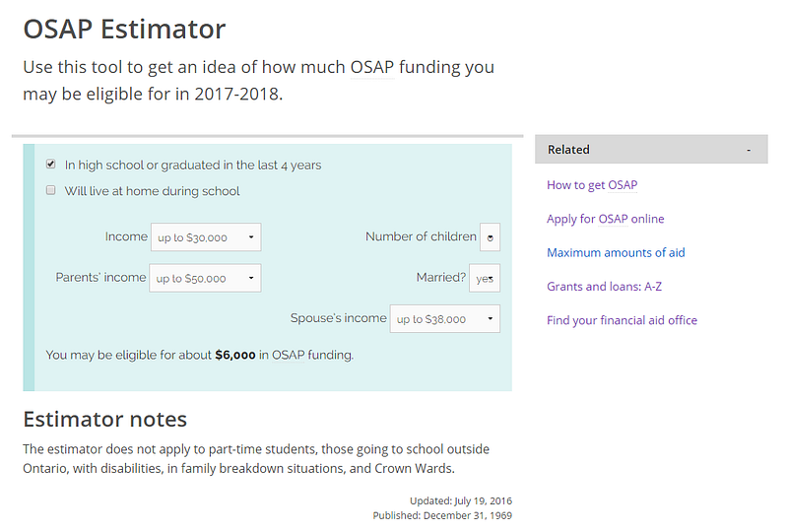Click the 'OSAP Estimator' page heading
The width and height of the screenshot is (788, 532).
tap(125, 29)
